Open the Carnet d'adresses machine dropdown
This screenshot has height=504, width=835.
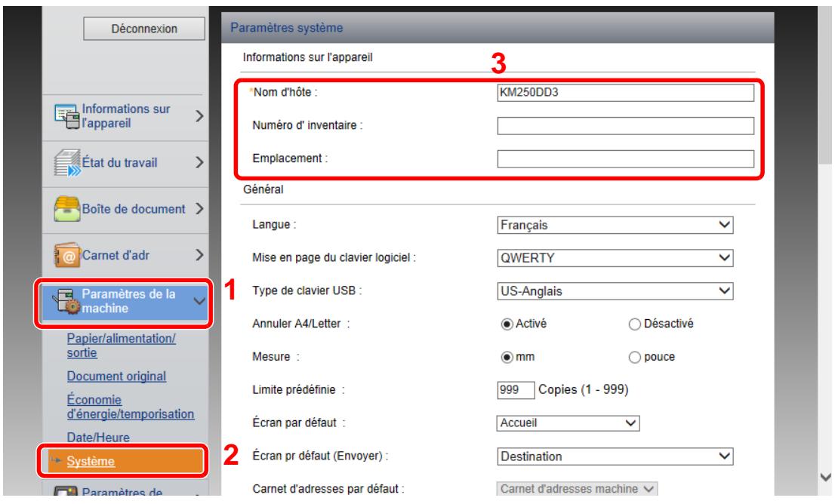pyautogui.click(x=578, y=489)
